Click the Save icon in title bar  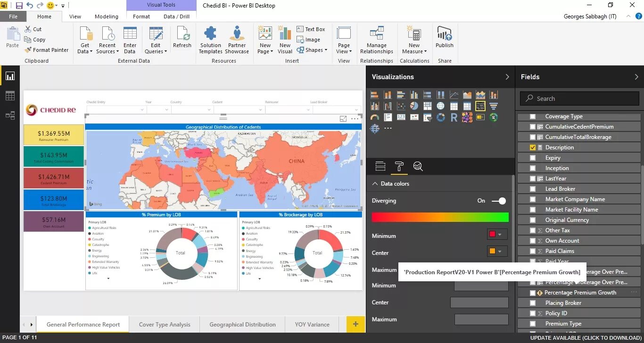click(19, 6)
